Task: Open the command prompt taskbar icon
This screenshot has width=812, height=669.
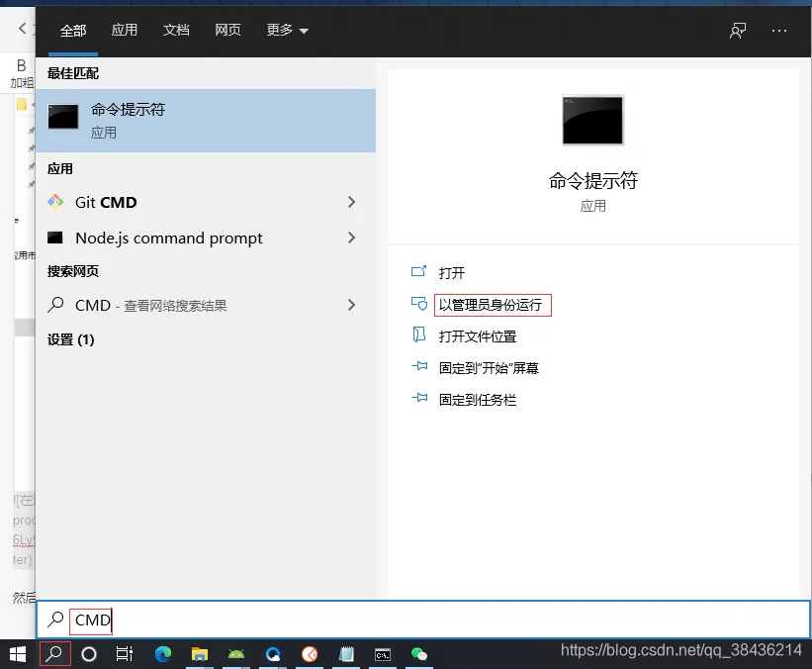Action: click(x=383, y=654)
